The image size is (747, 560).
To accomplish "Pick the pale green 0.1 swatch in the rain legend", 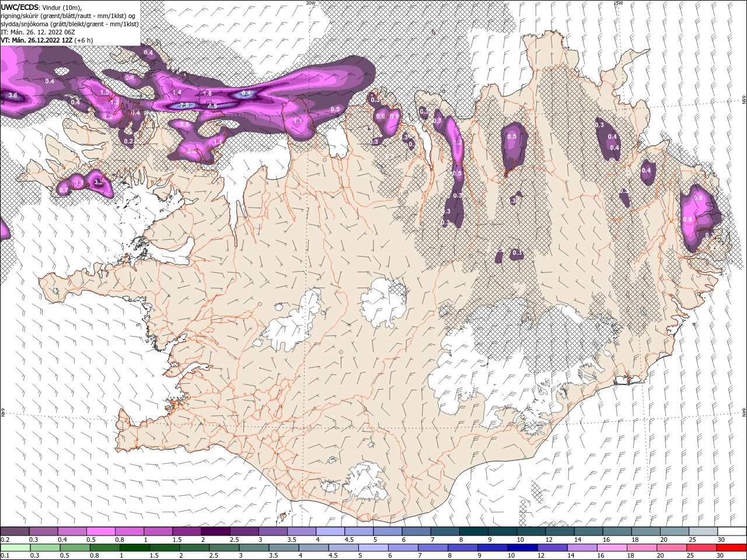I will point(15,547).
